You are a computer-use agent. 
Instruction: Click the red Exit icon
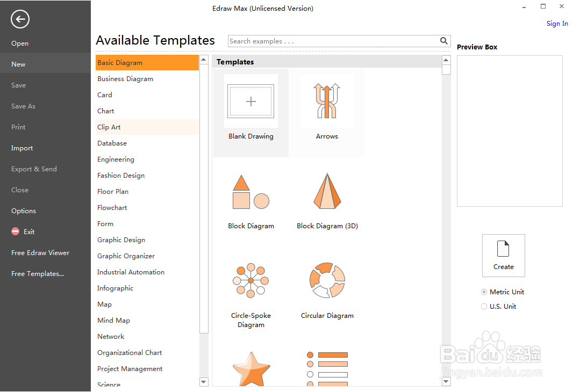[16, 231]
